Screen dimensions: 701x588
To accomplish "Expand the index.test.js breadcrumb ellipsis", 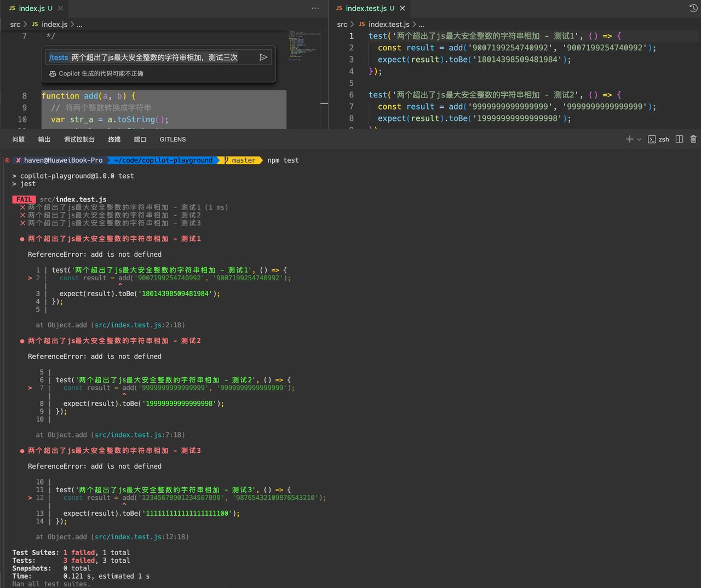I will pyautogui.click(x=422, y=25).
